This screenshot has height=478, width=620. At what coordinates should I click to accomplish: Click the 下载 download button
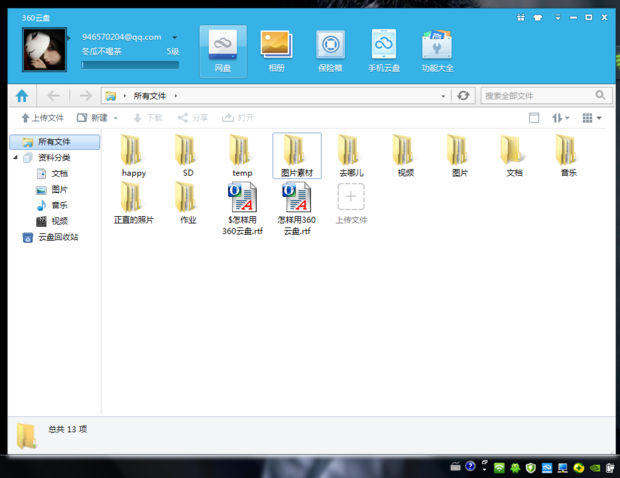pos(148,118)
